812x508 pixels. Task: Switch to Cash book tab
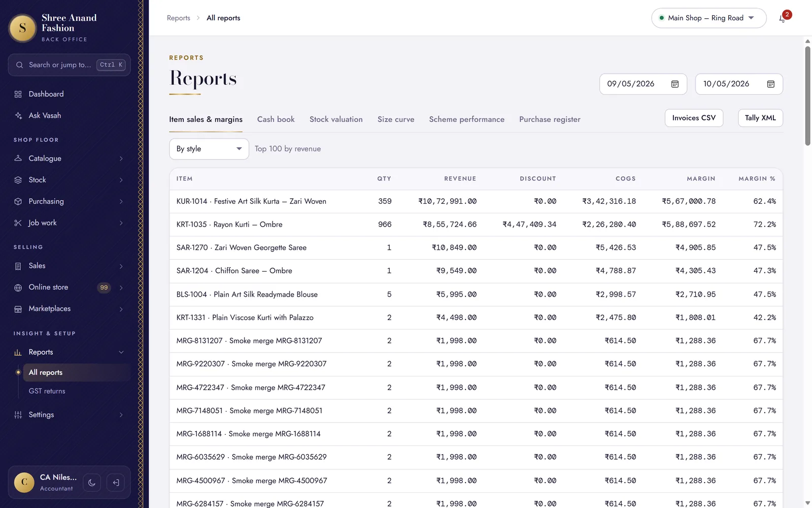[x=276, y=119]
